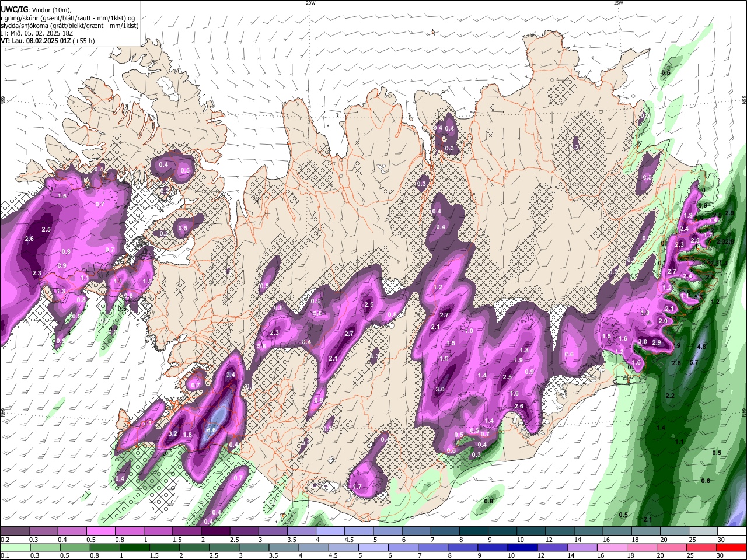Select the pink bottom-row swatch between 16 and 18
This screenshot has height=560, width=747.
click(612, 548)
